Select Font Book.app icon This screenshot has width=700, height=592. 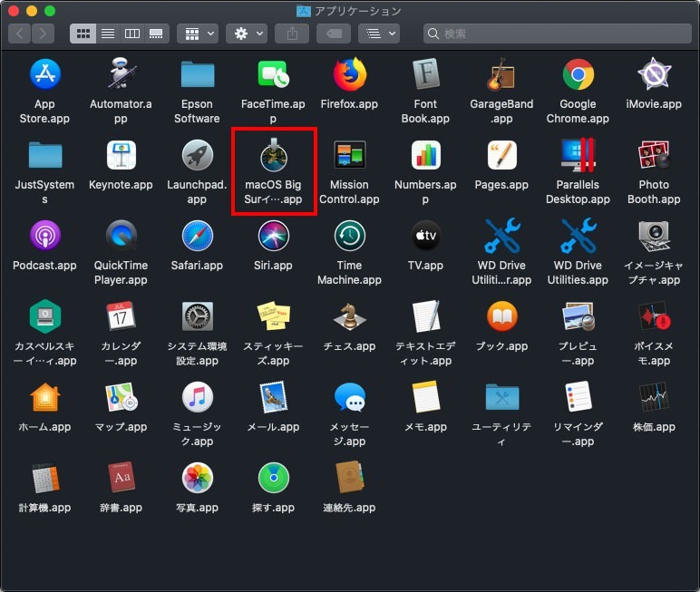[426, 74]
